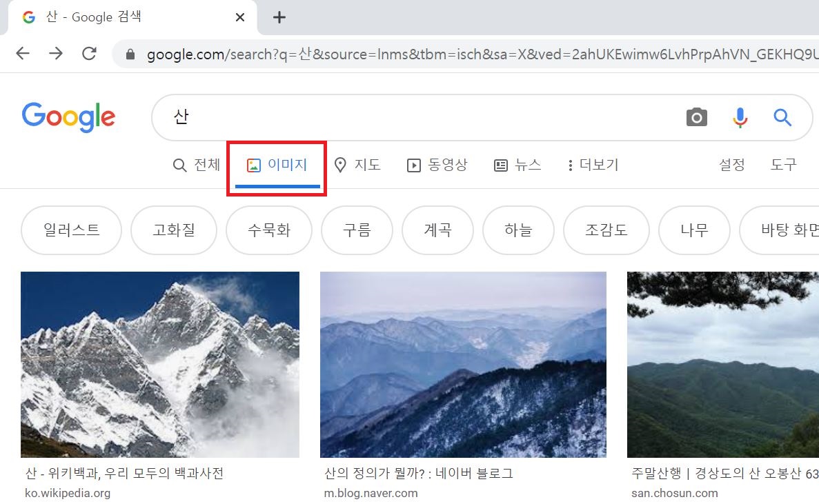Click the Google logo

[68, 117]
